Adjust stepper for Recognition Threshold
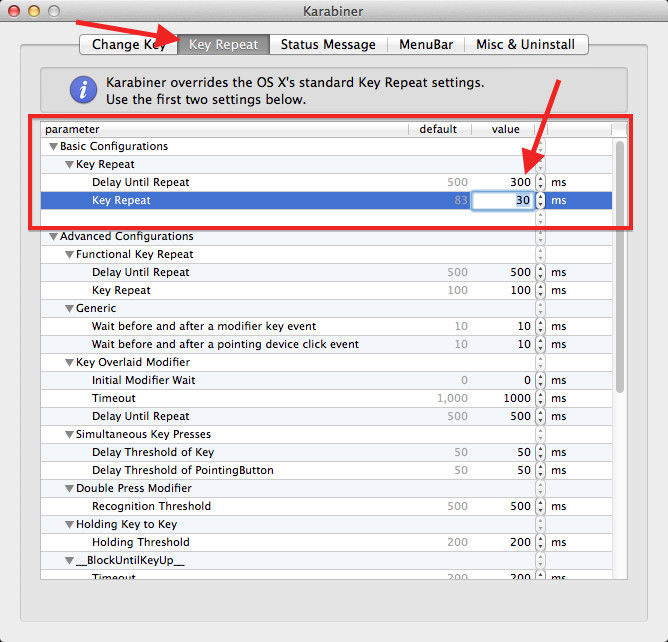 coord(540,506)
